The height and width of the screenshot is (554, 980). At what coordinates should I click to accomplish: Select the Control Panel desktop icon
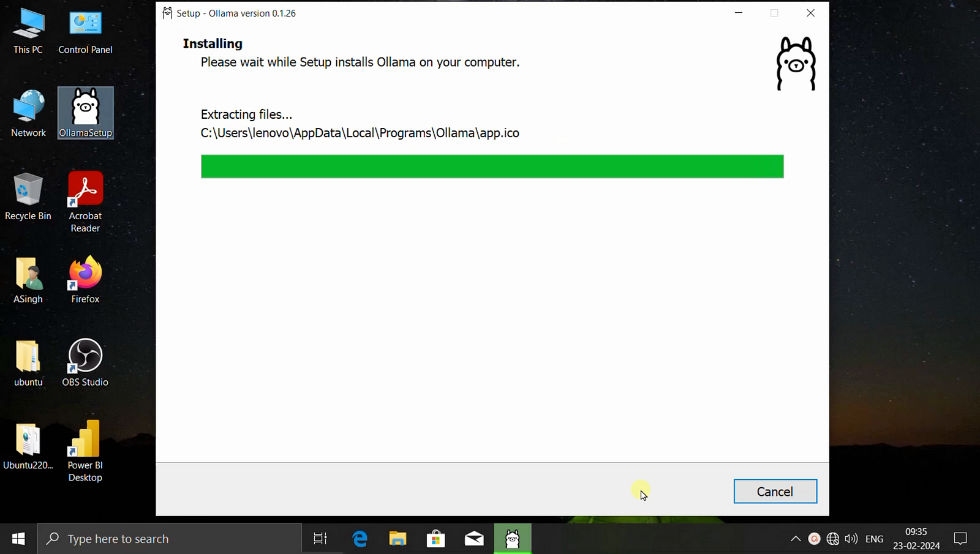(x=85, y=31)
